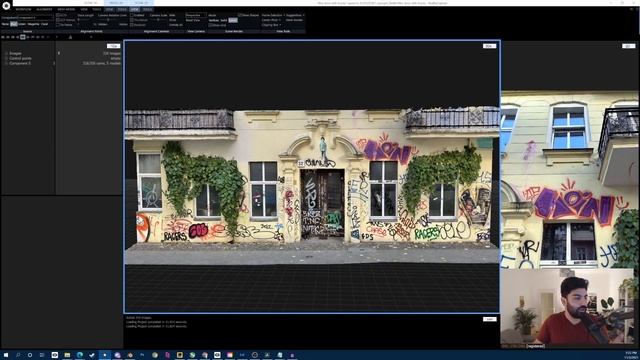The image size is (640, 360).
Task: Select the highlighted VIEW tab under Scene 3D
Action: [135, 9]
